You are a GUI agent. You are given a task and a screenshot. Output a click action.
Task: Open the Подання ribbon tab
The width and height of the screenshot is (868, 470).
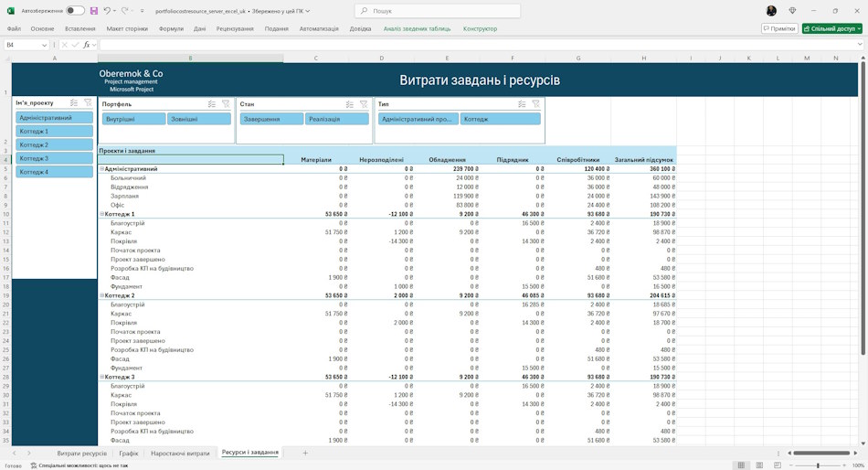(276, 29)
